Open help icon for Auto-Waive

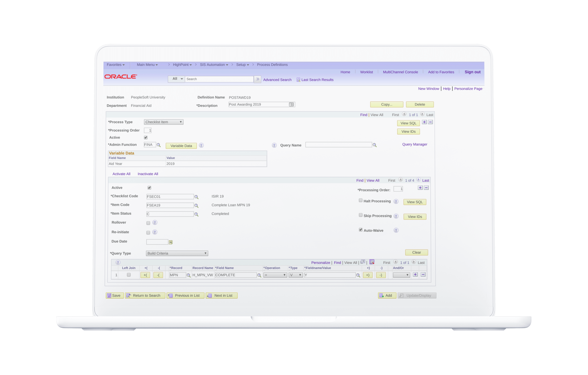[396, 230]
